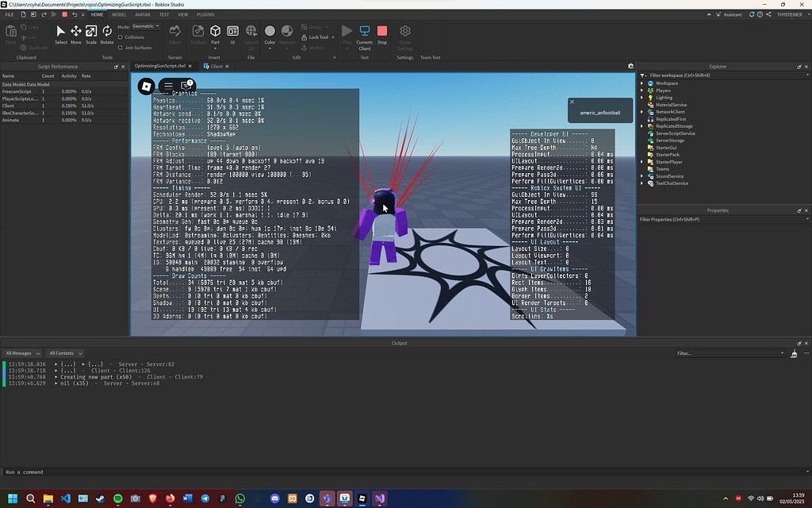Expand the Workspace node in Explorer
Screen dimensions: 812x508
click(x=642, y=83)
